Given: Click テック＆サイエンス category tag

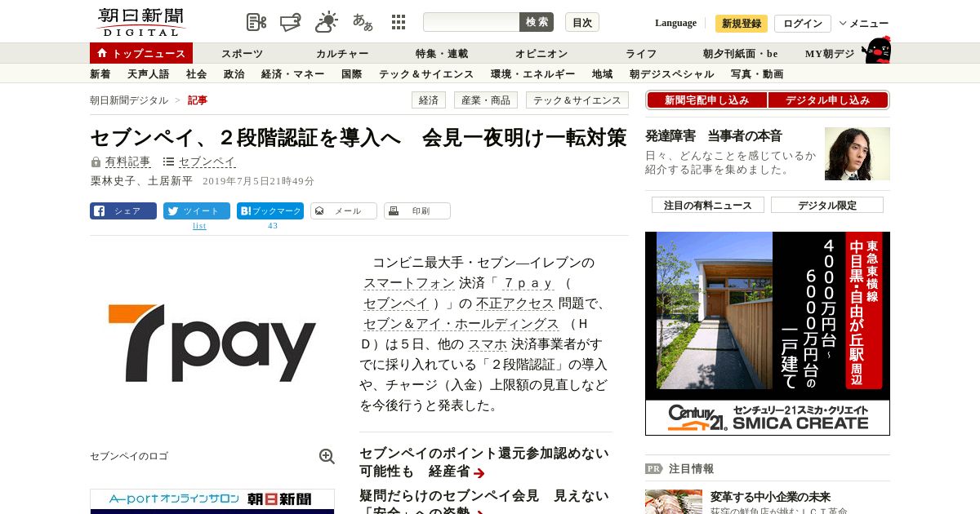Looking at the screenshot, I should coord(577,100).
